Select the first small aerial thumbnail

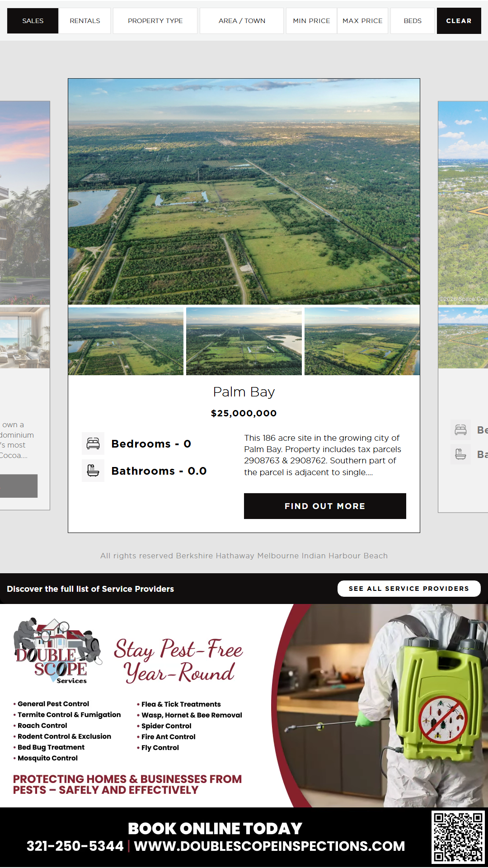pyautogui.click(x=126, y=341)
